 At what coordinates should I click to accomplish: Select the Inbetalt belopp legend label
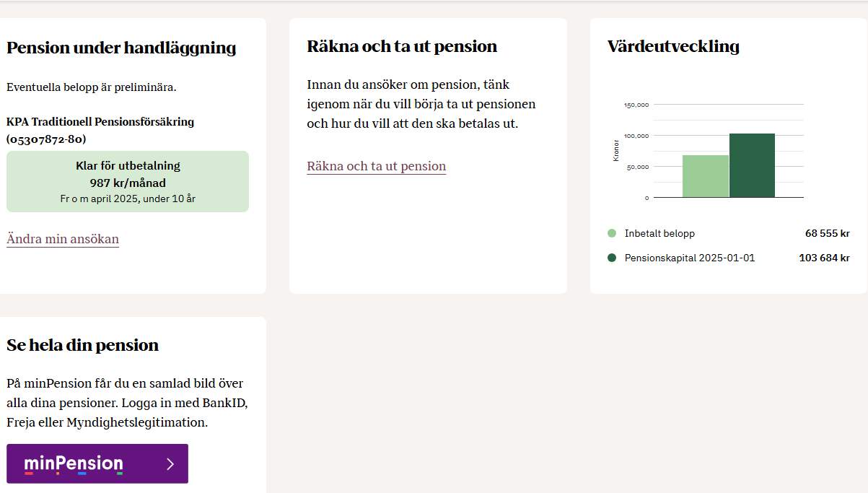pos(659,233)
